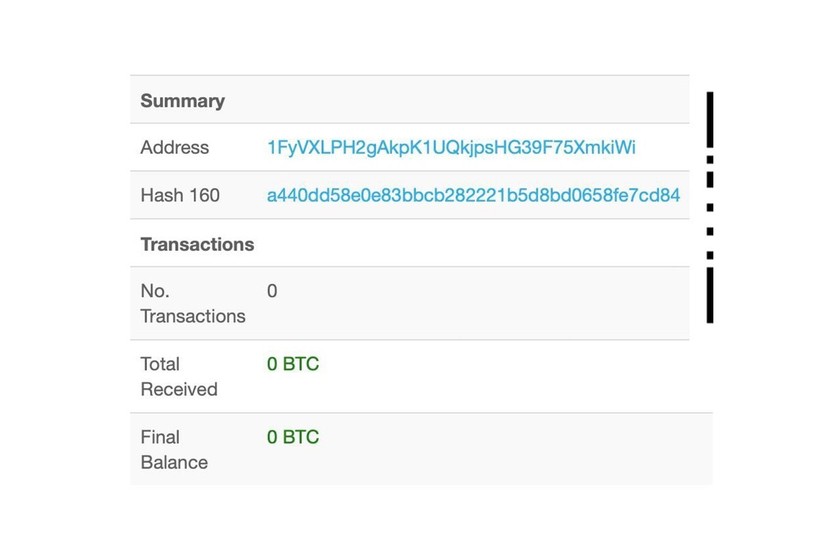
Task: Select the Transactions section heading
Action: coord(197,244)
